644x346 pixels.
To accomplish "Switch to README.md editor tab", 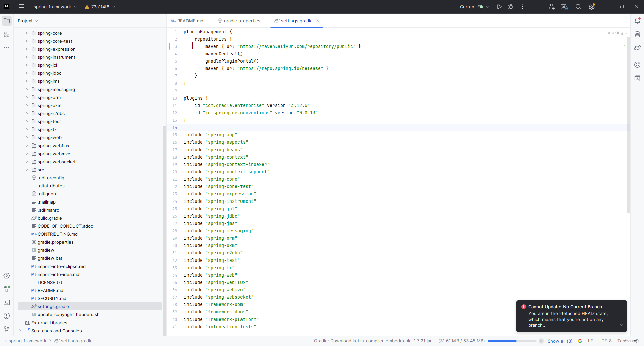I will (187, 21).
